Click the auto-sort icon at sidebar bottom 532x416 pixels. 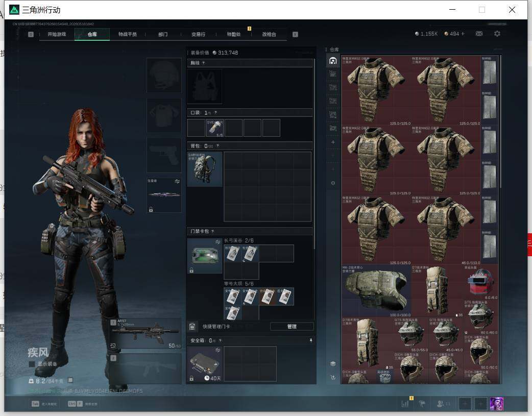[333, 377]
